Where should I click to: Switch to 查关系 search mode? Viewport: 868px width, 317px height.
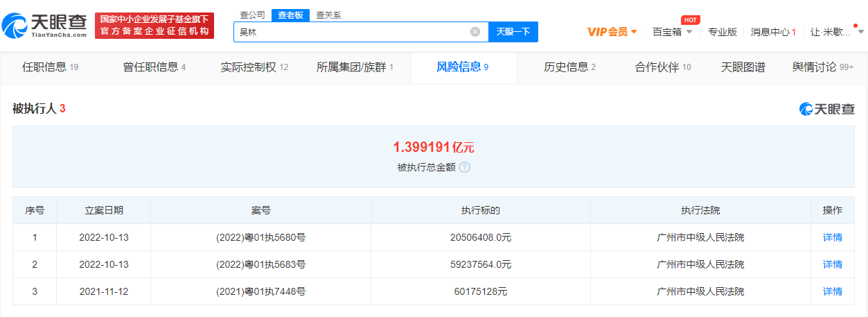[x=328, y=15]
